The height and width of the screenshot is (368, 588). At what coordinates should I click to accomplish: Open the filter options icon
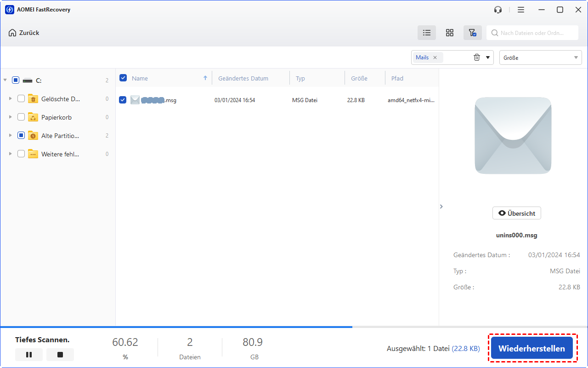point(472,33)
